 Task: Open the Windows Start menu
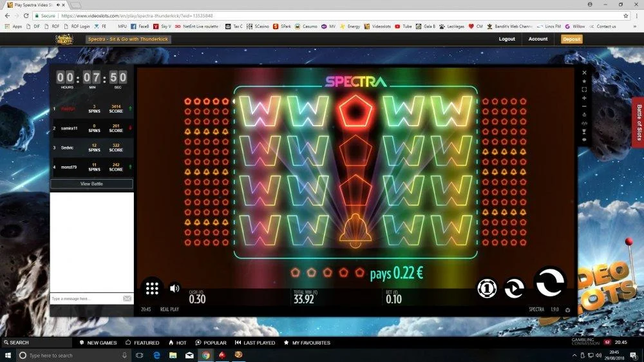7,355
